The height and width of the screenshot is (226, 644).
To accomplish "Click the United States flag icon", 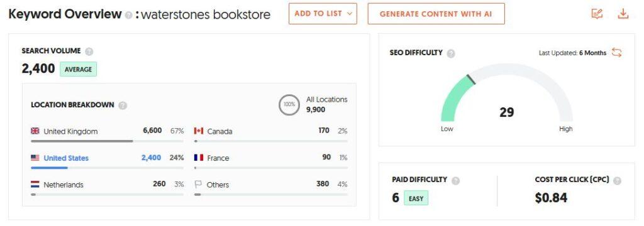I will pyautogui.click(x=35, y=158).
